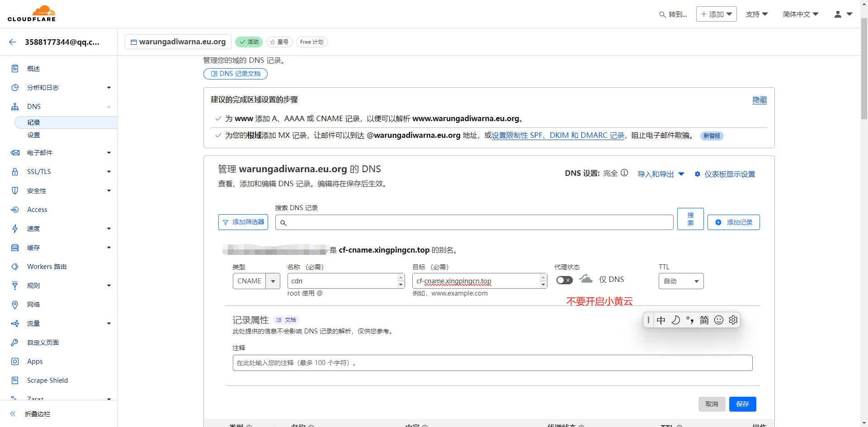This screenshot has height=427, width=868.
Task: Click the Security (安全性) shield icon
Action: coord(15,191)
